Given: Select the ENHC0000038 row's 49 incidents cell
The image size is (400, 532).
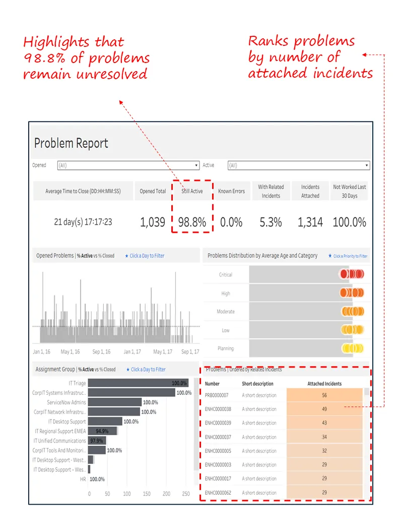Looking at the screenshot, I should [x=324, y=409].
